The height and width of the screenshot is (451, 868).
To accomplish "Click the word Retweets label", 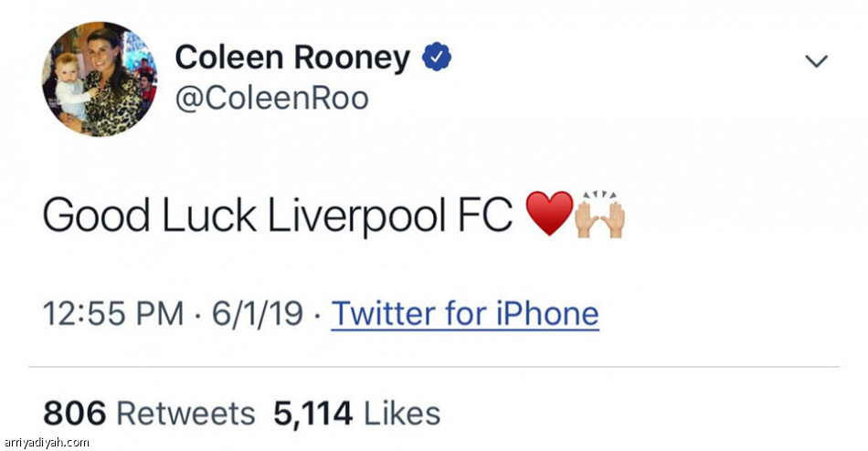I will [186, 414].
